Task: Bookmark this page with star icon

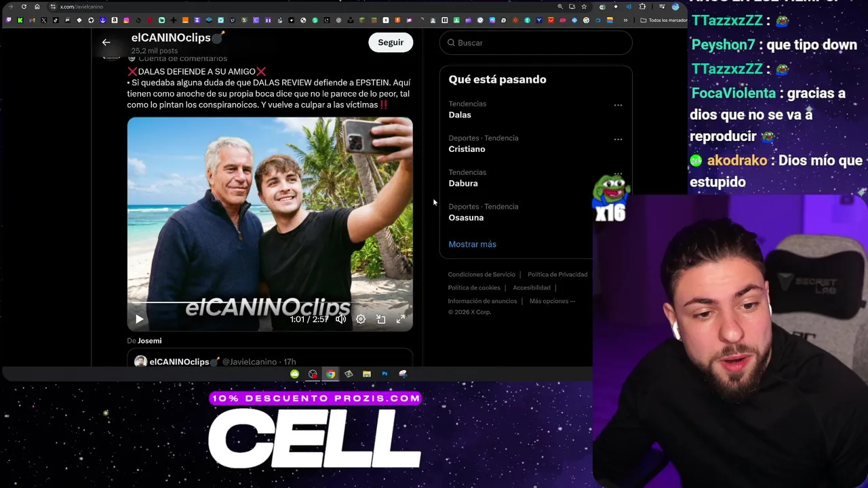Action: coord(584,7)
